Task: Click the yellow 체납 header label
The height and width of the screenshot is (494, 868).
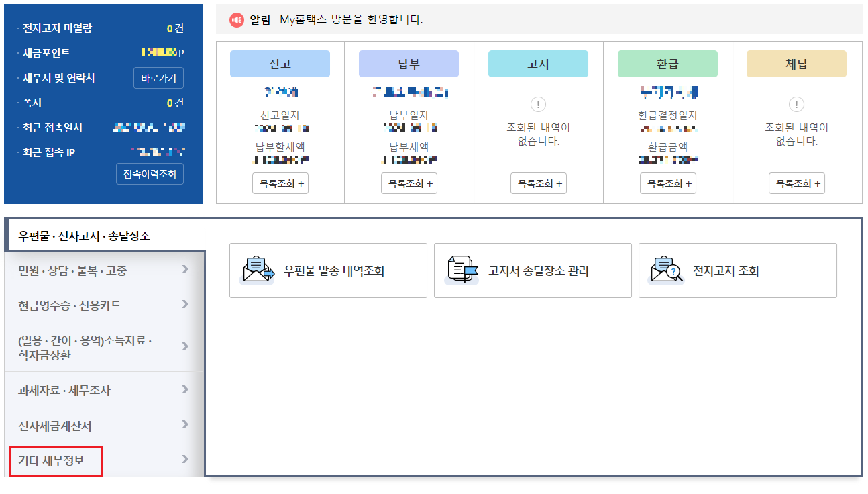Action: pos(796,64)
